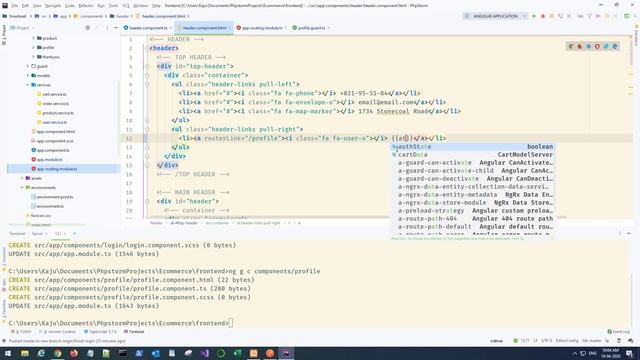Screen dimensions: 640x360
Task: Open Visual Studio from the taskbar
Action: click(x=204, y=353)
